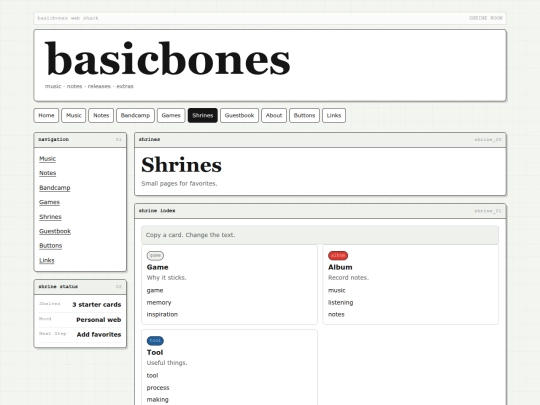Viewport: 540px width, 405px height.
Task: Click the 'navigation' panel header
Action: point(80,139)
